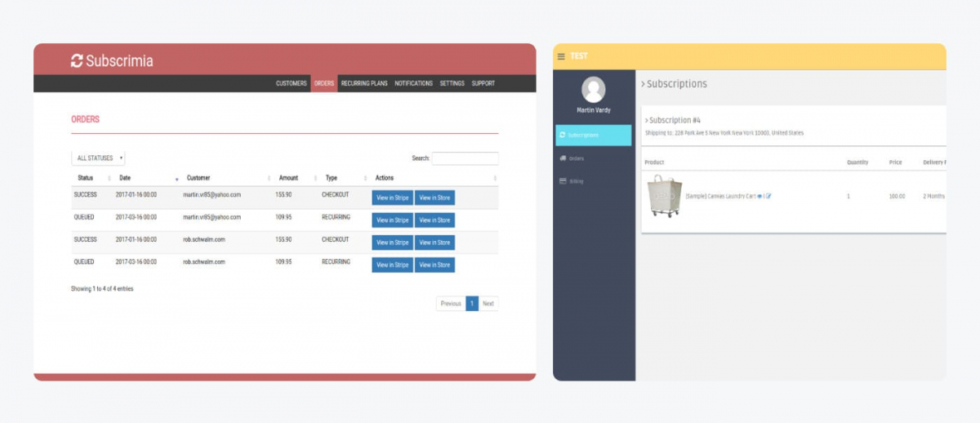The height and width of the screenshot is (423, 980).
Task: Sort orders by the Customer column arrows
Action: pyautogui.click(x=269, y=178)
